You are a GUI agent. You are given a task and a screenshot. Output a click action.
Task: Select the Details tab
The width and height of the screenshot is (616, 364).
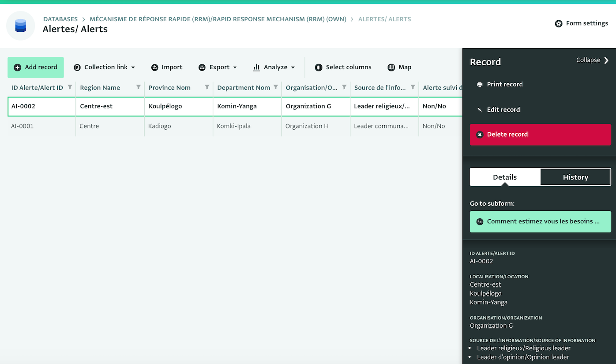pyautogui.click(x=505, y=177)
